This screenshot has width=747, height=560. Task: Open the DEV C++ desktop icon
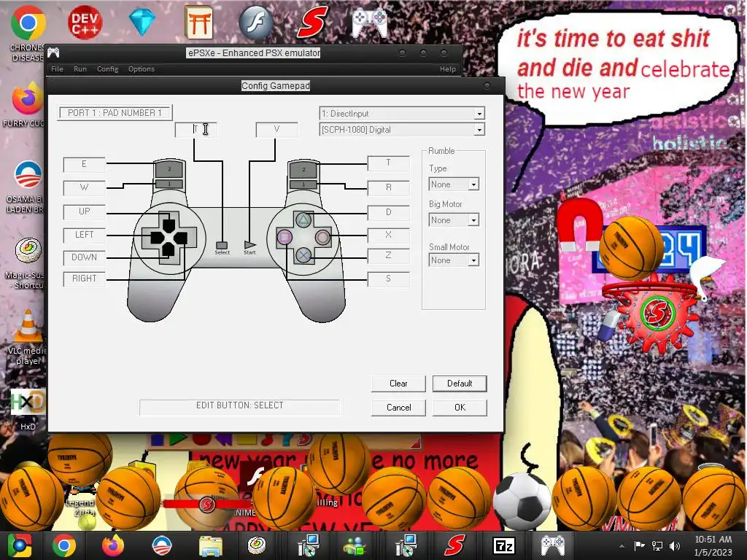coord(85,23)
